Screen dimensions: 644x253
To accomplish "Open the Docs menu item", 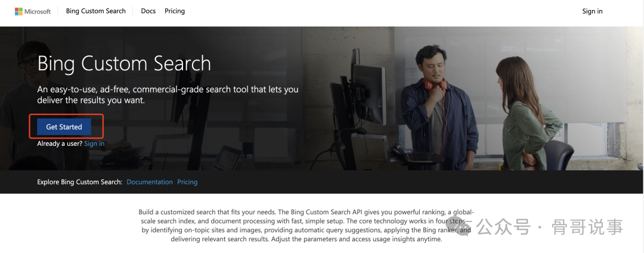I will (148, 11).
